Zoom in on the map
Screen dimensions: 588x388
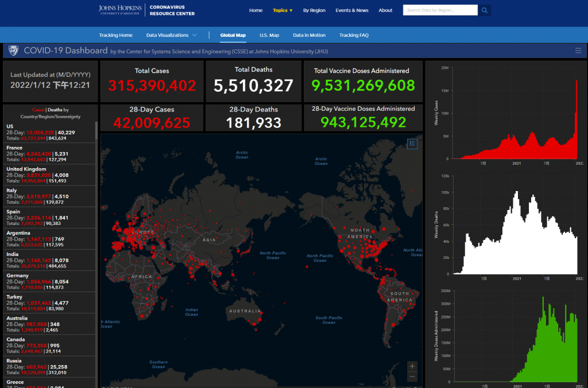tap(412, 366)
